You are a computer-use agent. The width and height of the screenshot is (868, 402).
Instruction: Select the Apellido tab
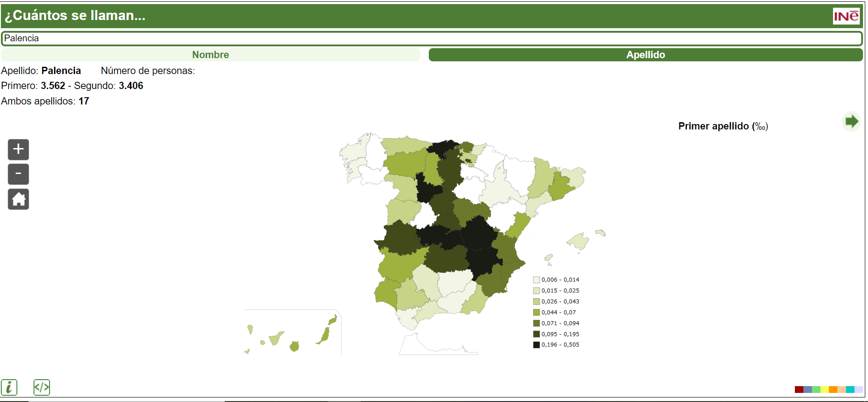pyautogui.click(x=645, y=55)
